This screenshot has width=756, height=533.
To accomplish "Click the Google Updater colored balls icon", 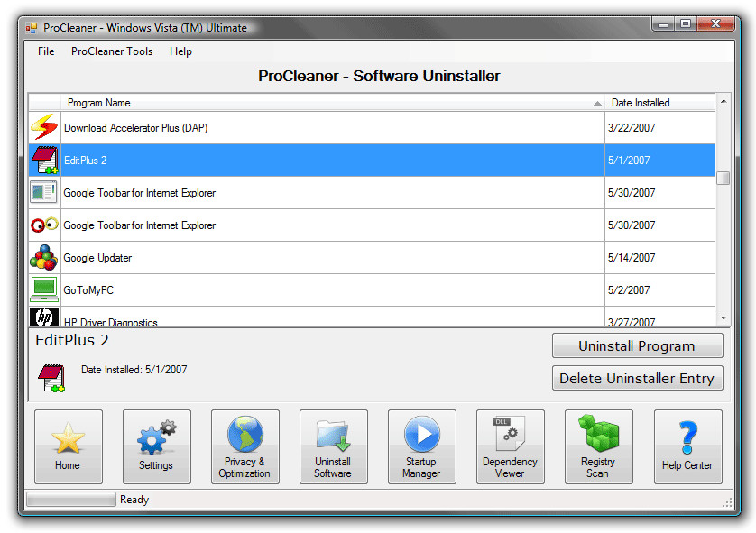I will 44,257.
